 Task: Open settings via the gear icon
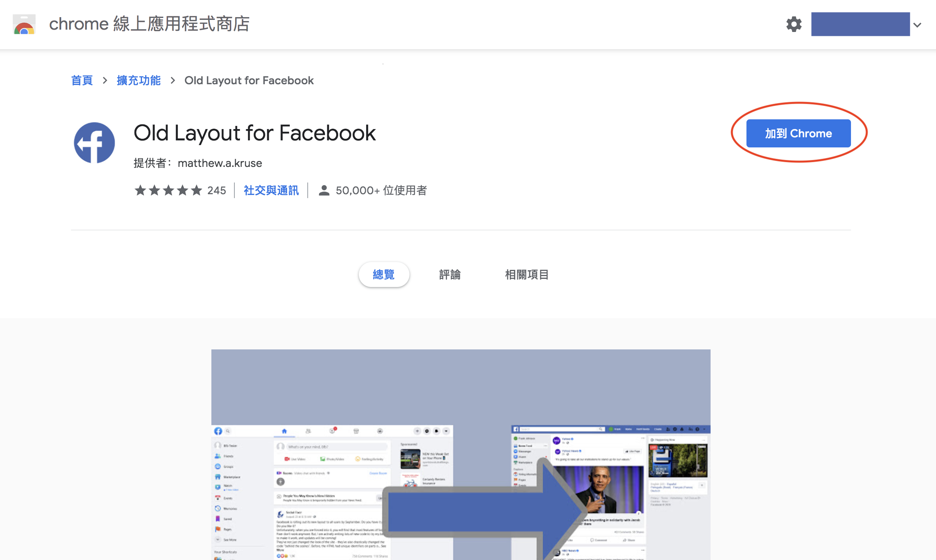794,24
